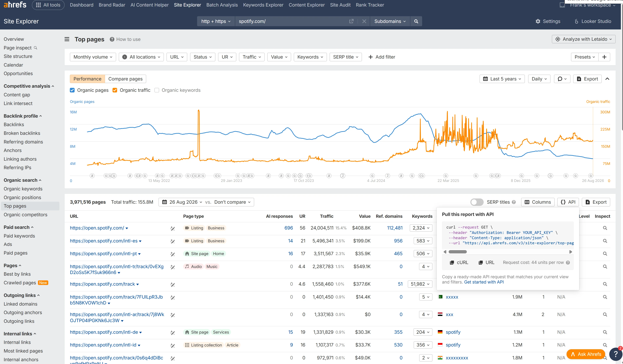Open Don't compare dropdown
Viewport: 623px width, 364px height.
click(232, 202)
